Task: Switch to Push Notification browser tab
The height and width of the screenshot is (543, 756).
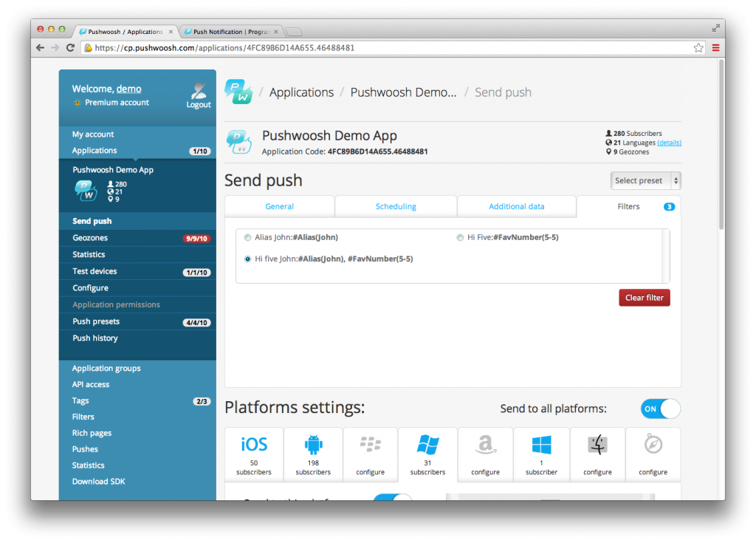Action: [x=231, y=32]
